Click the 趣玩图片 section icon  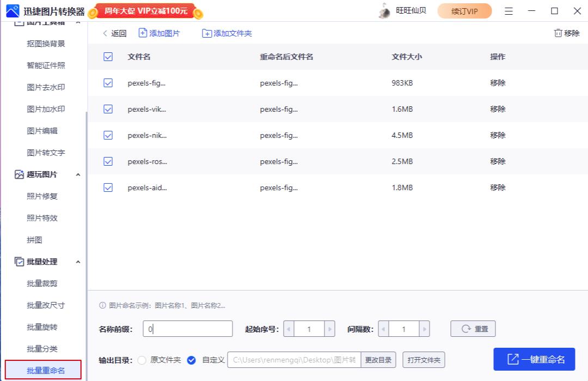tap(19, 174)
